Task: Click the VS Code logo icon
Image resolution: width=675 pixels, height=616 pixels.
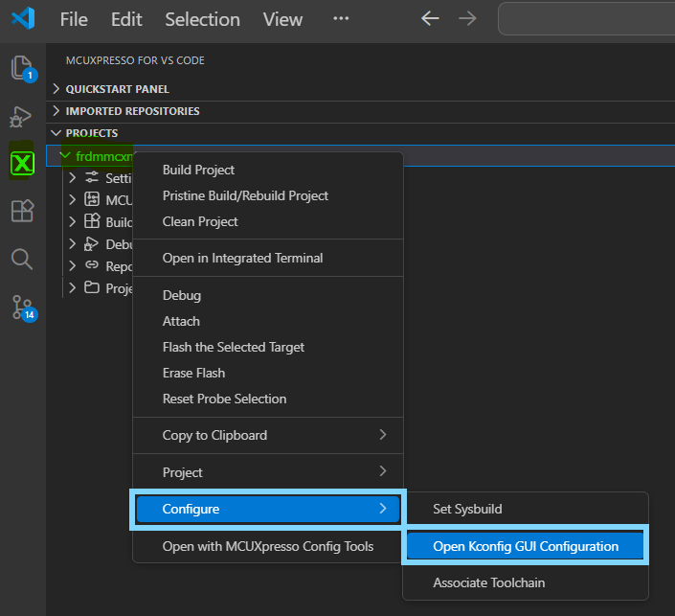Action: tap(23, 19)
